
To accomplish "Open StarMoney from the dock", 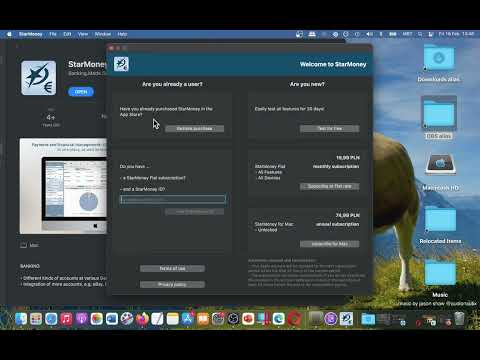I will tap(346, 319).
